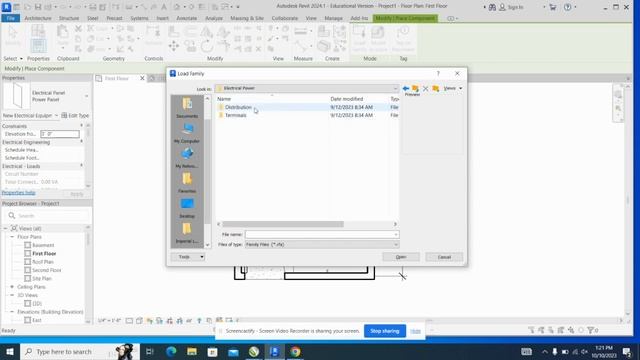Screen dimensions: 640x360
Task: Open the File name combo dropdown arrow
Action: [396, 235]
